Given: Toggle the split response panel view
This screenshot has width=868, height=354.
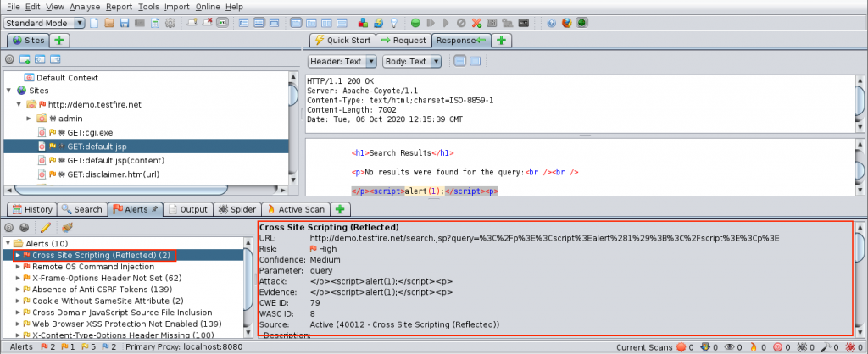Looking at the screenshot, I should 459,61.
